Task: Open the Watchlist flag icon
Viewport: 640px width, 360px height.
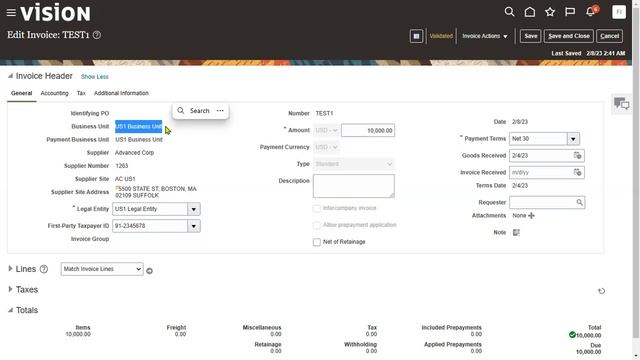Action: (x=570, y=12)
